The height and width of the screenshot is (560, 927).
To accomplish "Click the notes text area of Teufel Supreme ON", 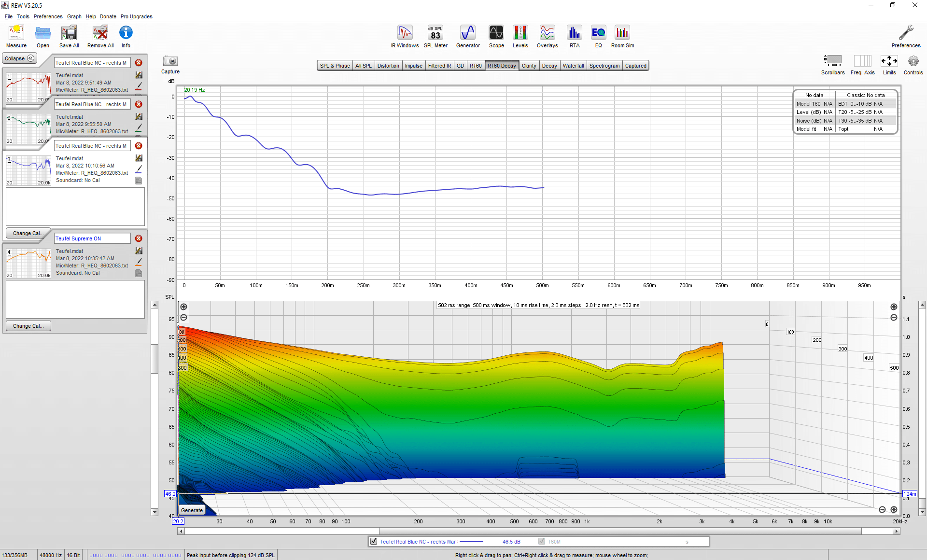I will tap(75, 299).
